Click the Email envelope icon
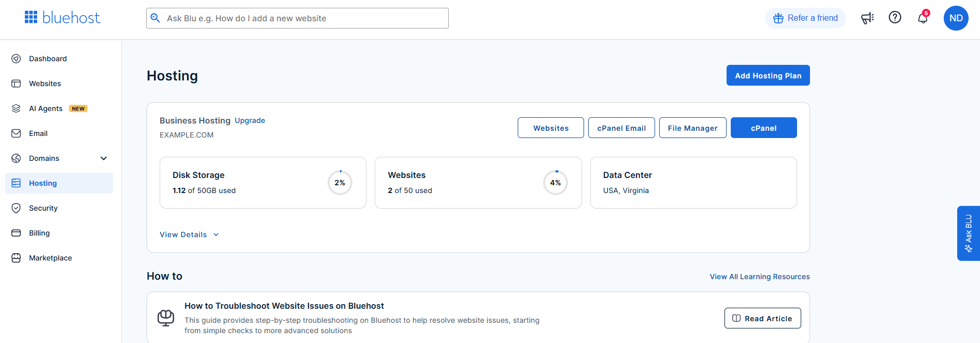The image size is (980, 343). pyautogui.click(x=16, y=133)
